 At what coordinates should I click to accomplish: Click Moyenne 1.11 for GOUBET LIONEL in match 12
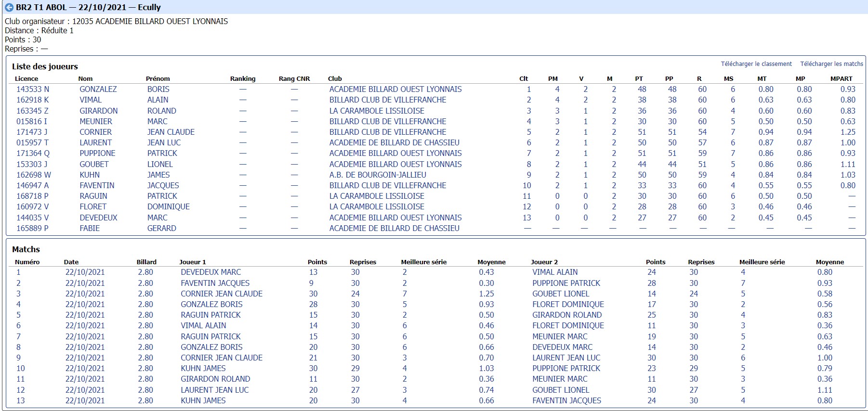[825, 390]
